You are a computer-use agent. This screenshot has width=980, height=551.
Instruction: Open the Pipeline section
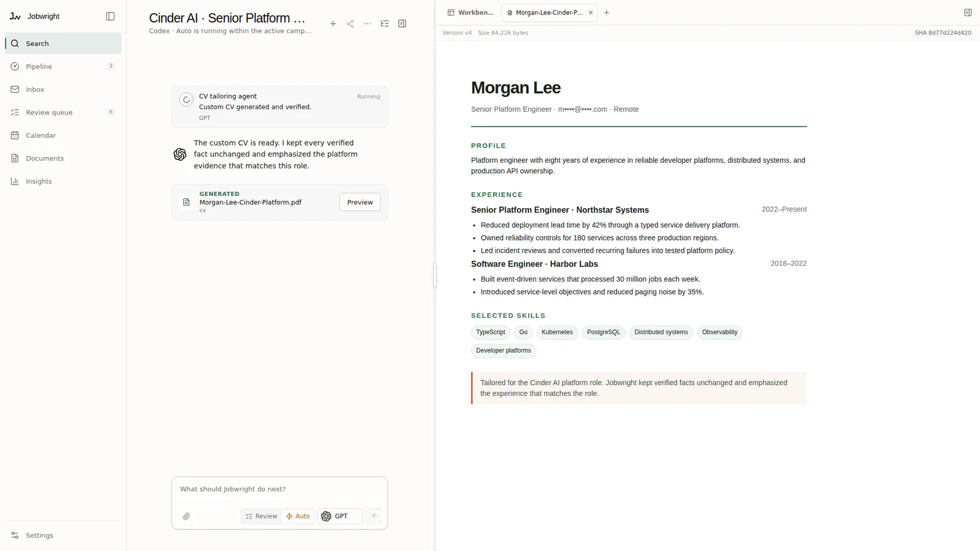63,66
